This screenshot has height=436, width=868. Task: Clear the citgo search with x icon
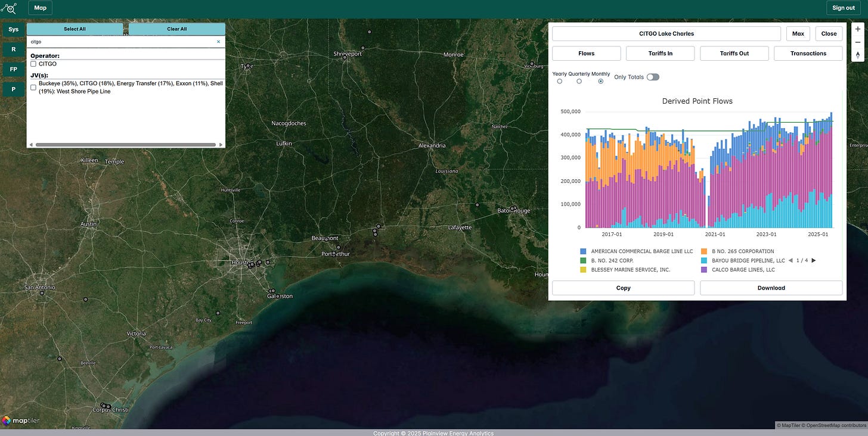pos(218,42)
